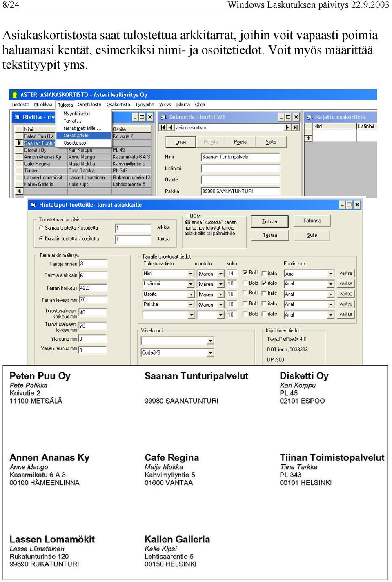The image size is (392, 582).
Task: Choose Osoitteisto from Tulosta menu
Action: [75, 143]
